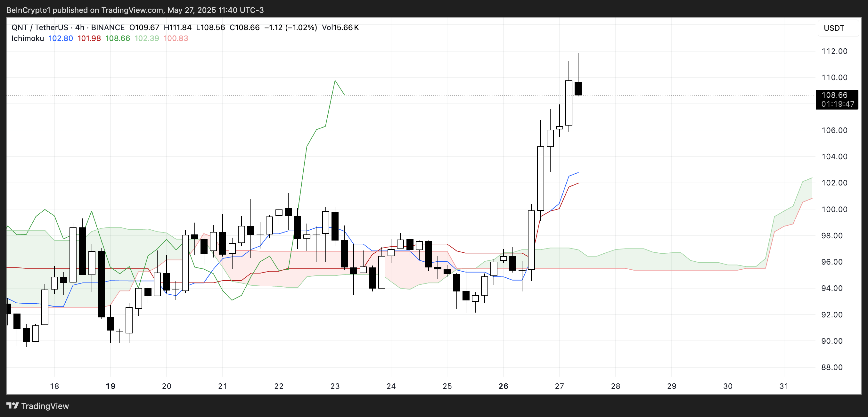Click the current price label 108.66
This screenshot has width=868, height=417.
click(x=834, y=95)
